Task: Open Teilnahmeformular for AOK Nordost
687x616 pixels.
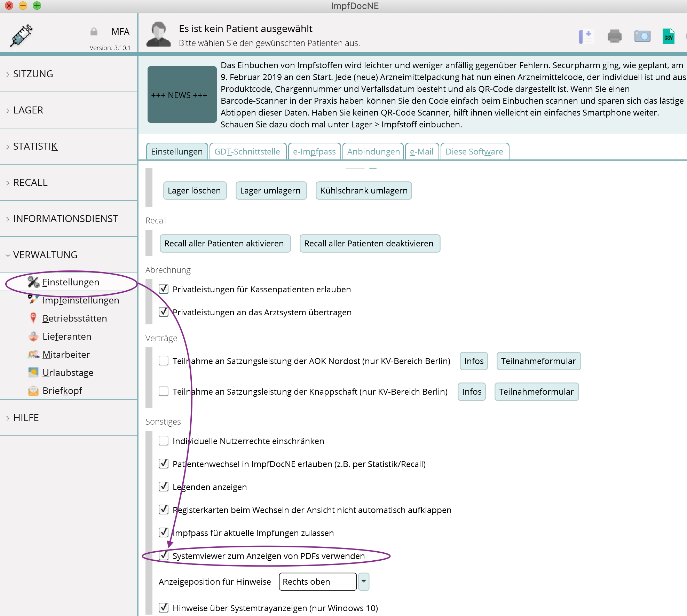Action: tap(539, 361)
